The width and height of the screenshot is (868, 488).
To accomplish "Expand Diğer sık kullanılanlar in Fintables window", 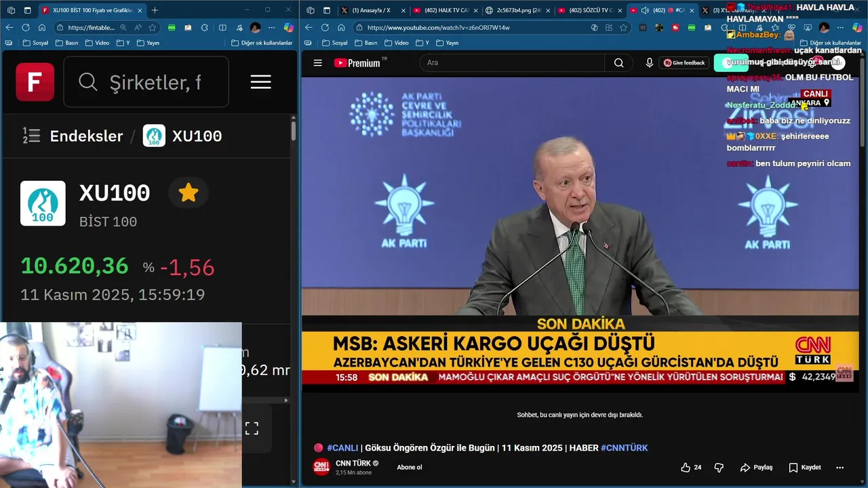I will click(262, 43).
